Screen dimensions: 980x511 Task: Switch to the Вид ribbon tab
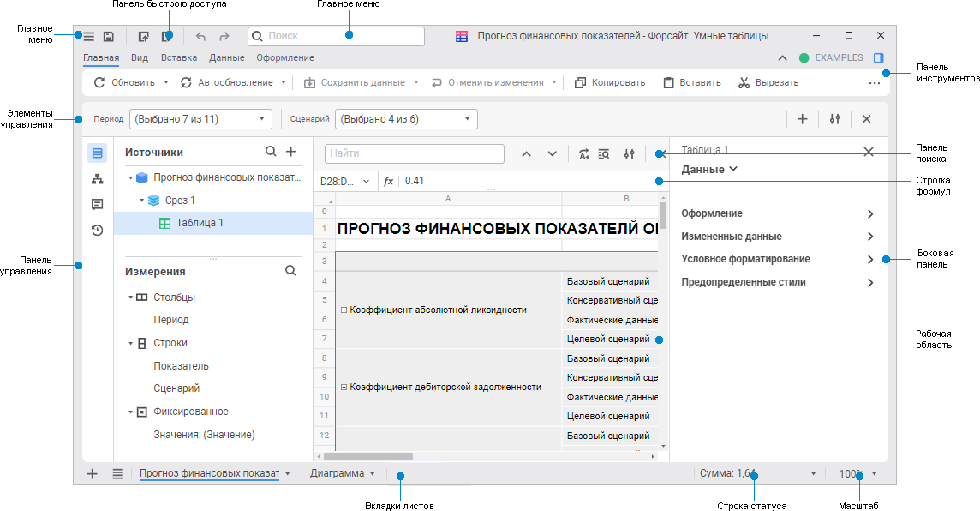(140, 57)
